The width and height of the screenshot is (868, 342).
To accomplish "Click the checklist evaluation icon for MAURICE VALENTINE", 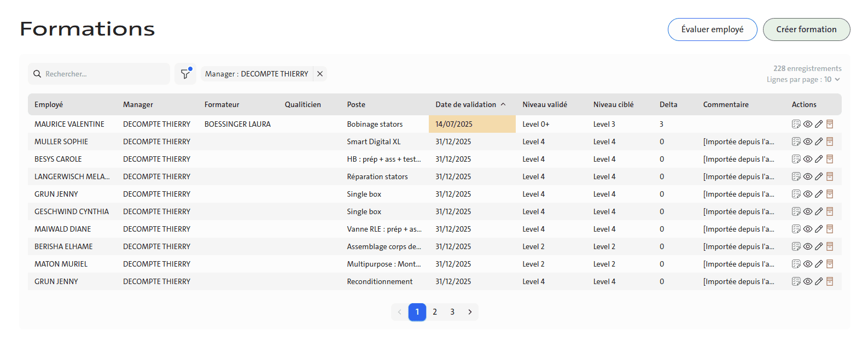I will (x=796, y=124).
